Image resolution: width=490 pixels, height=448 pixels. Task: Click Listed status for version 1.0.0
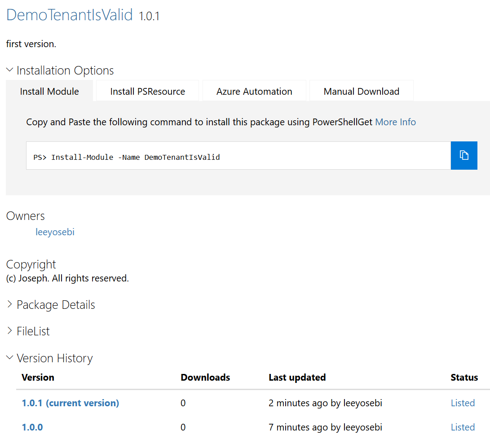pyautogui.click(x=463, y=427)
